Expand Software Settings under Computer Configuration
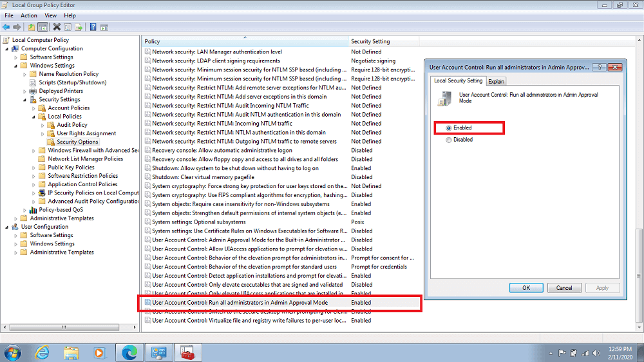The width and height of the screenshot is (644, 362). 15,57
